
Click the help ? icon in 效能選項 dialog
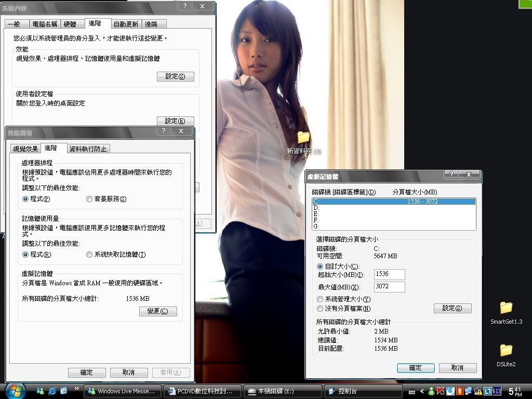(x=163, y=131)
